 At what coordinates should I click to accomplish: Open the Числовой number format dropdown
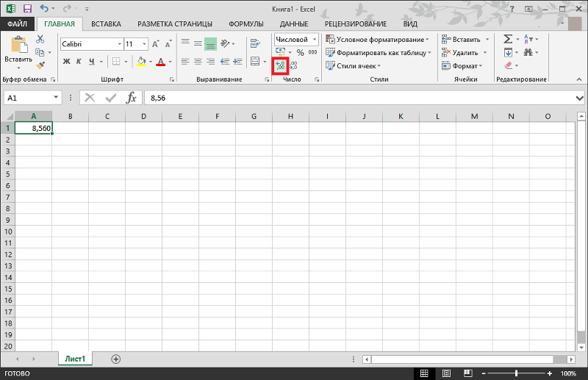[x=315, y=40]
